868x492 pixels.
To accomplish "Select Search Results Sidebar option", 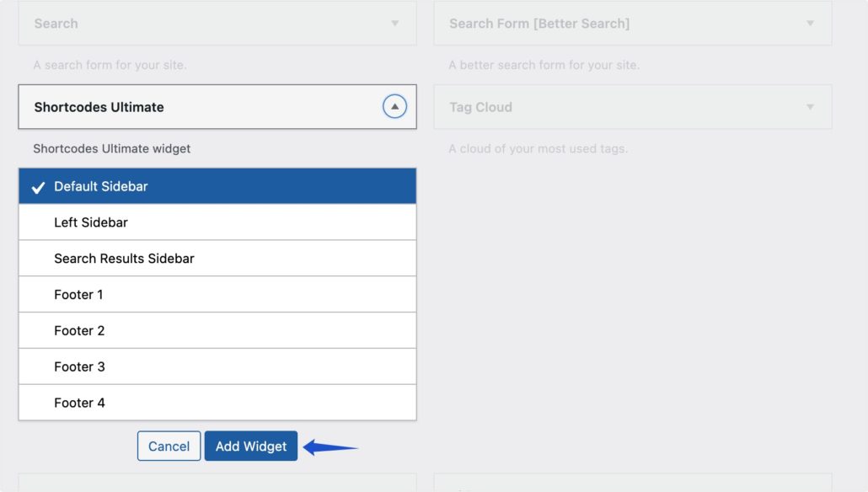I will coord(124,259).
